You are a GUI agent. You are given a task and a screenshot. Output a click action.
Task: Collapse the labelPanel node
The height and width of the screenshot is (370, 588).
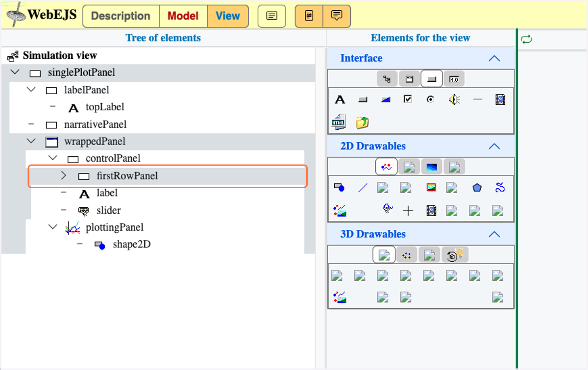(31, 89)
